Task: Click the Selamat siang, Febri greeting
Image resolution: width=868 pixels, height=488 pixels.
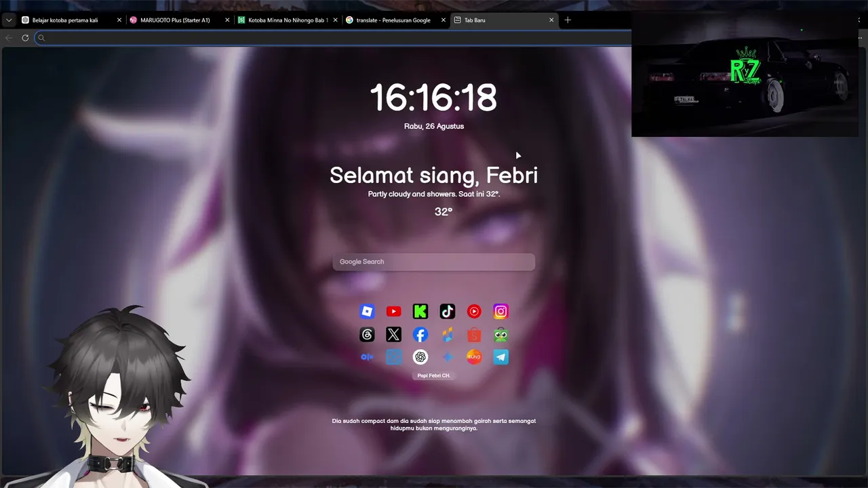Action: [x=434, y=175]
